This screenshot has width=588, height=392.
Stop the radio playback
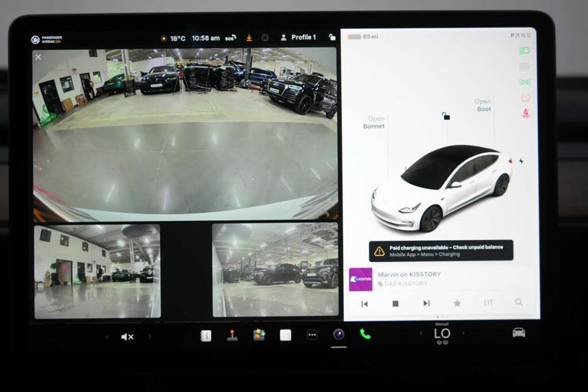coord(395,303)
